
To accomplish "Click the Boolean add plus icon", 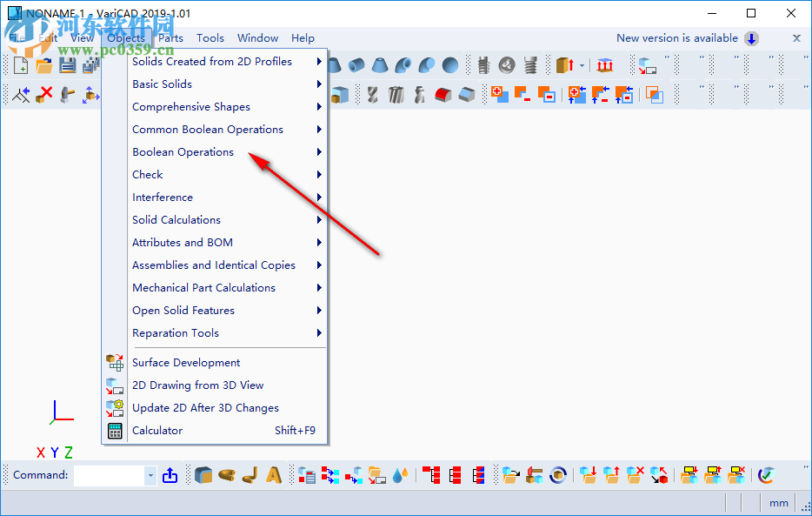I will click(x=500, y=94).
